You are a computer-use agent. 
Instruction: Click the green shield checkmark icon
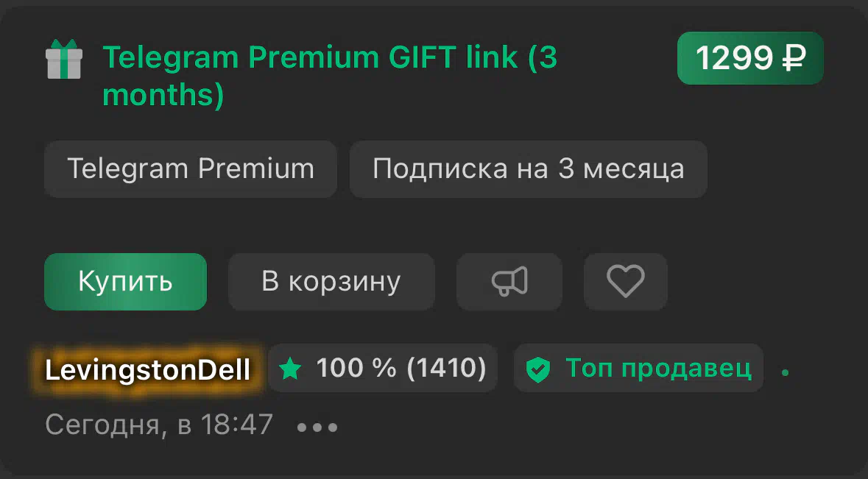[x=537, y=369]
